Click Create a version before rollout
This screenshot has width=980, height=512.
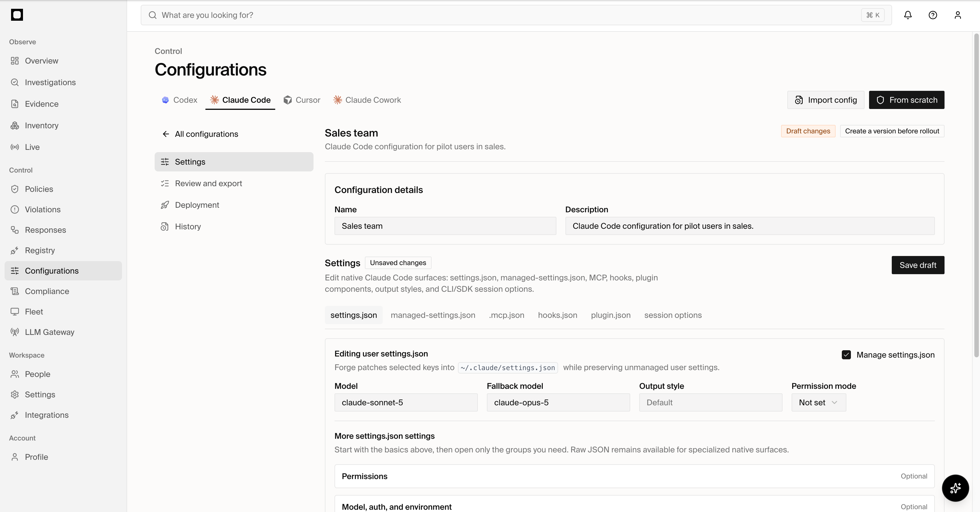coord(892,131)
